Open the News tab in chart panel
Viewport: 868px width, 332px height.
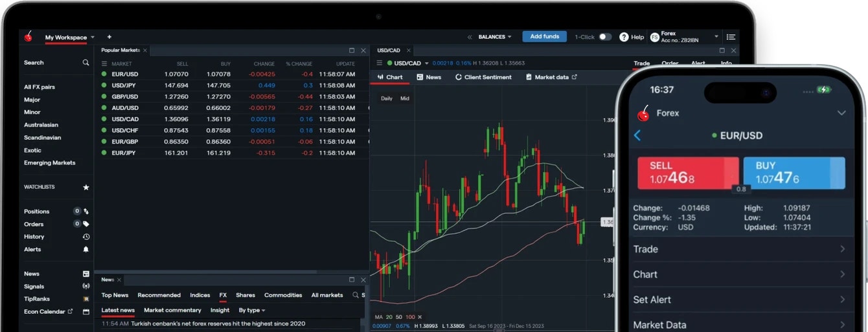[x=429, y=77]
